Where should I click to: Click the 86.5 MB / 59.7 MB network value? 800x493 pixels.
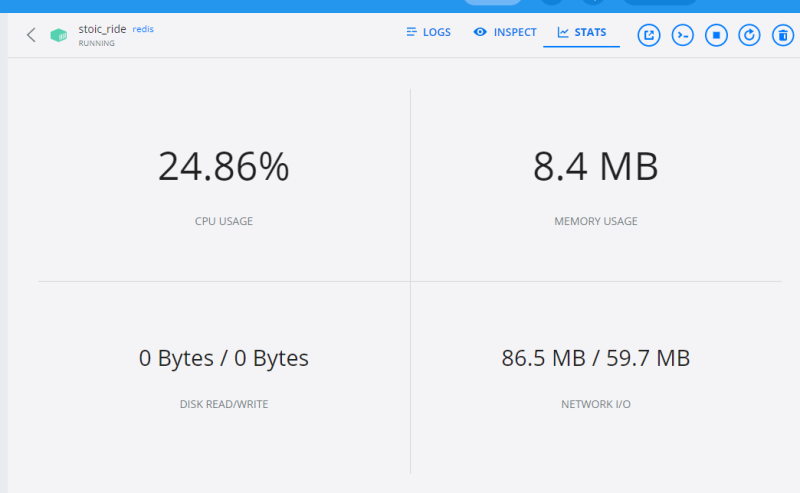595,358
